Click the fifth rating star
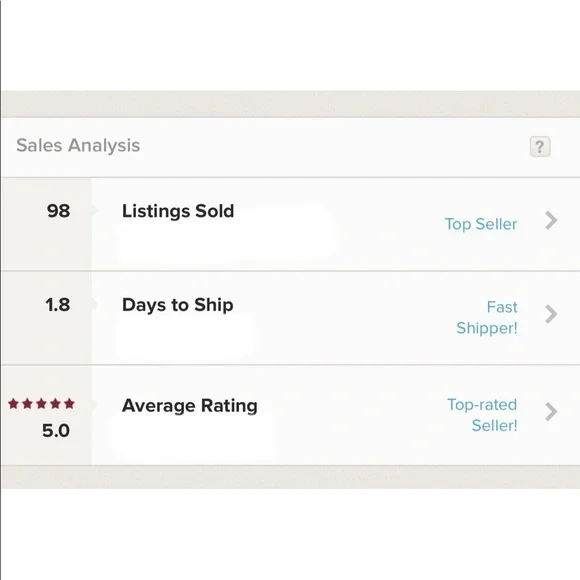The height and width of the screenshot is (580, 580). 69,404
